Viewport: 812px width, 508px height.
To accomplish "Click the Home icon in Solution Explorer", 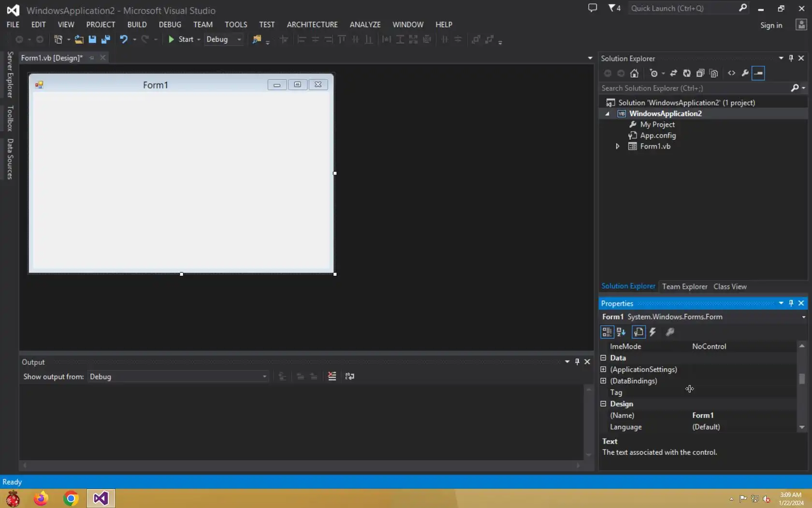I will pos(634,74).
